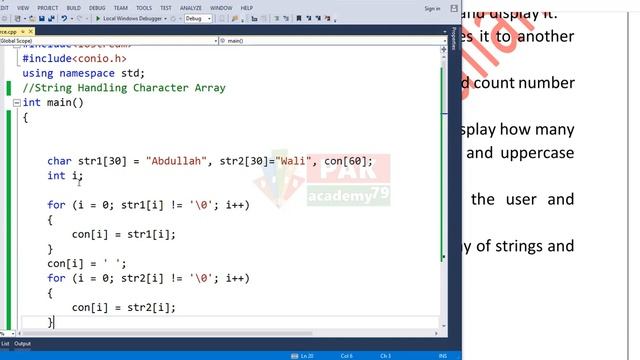The height and width of the screenshot is (360, 640).
Task: Click horizontal scroll right arrow
Action: point(436,333)
